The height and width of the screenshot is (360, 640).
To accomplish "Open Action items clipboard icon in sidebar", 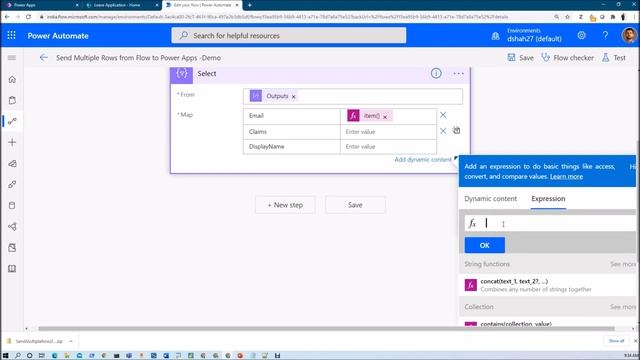I will click(12, 100).
